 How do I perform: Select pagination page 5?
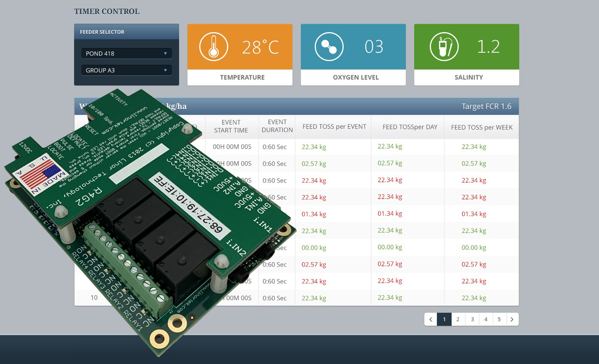[x=499, y=319]
